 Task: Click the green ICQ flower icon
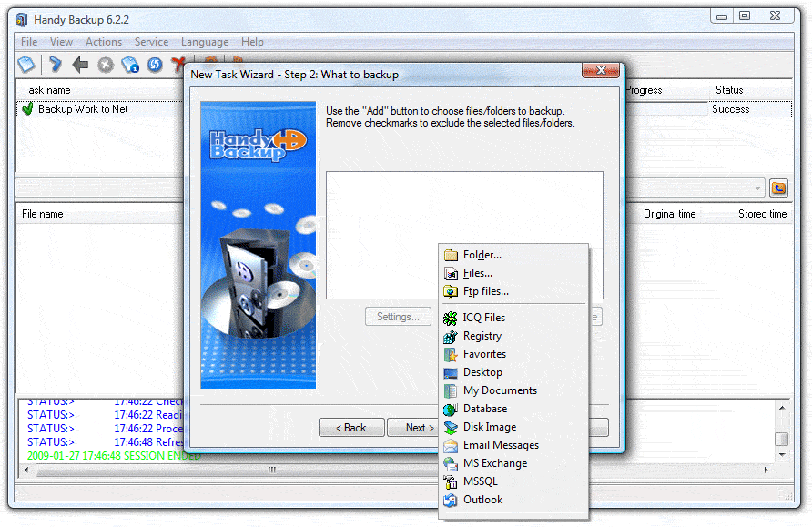(451, 318)
